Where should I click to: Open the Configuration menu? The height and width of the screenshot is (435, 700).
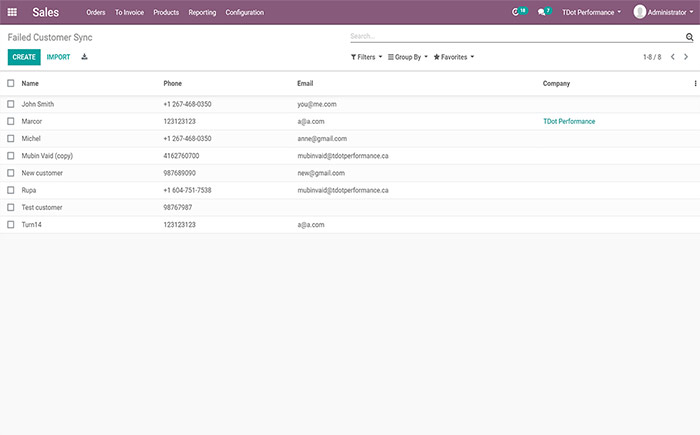245,12
